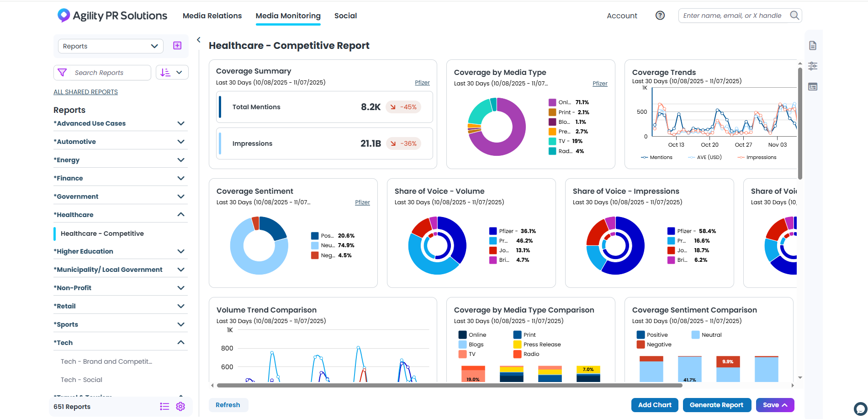This screenshot has width=868, height=419.
Task: Open the Social tab
Action: click(345, 16)
